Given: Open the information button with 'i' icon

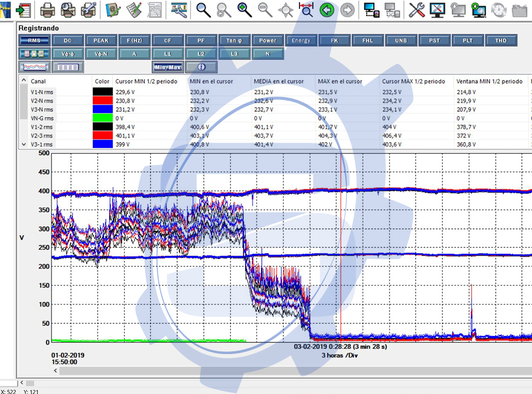Looking at the screenshot, I should [x=201, y=67].
